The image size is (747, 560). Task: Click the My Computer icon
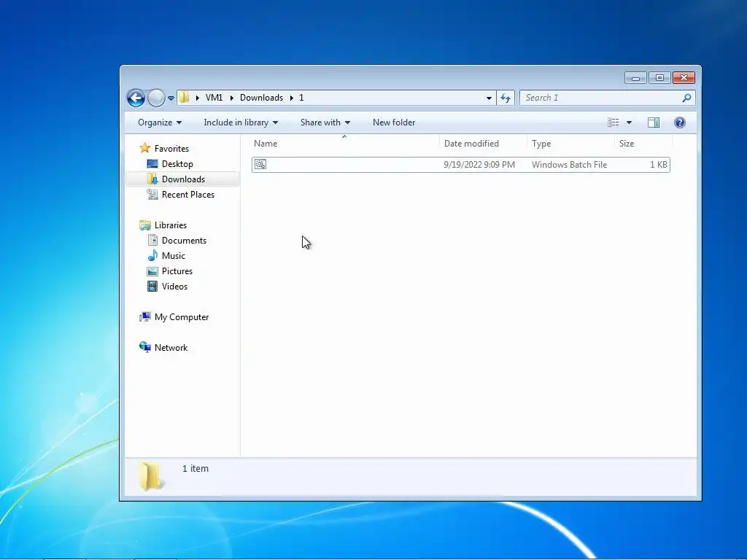145,317
